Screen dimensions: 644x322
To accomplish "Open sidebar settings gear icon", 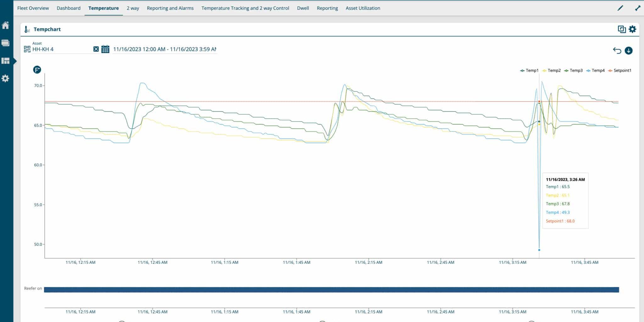I will point(6,78).
